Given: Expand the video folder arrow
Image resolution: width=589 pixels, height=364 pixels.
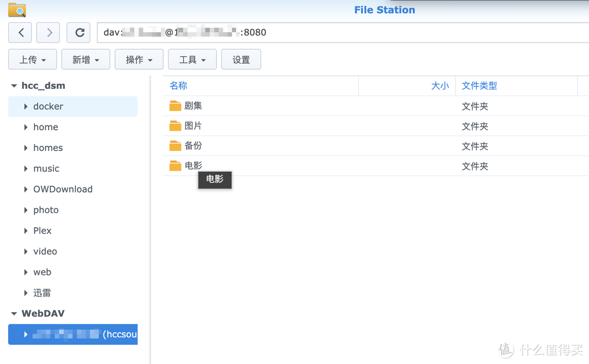Looking at the screenshot, I should coord(26,251).
